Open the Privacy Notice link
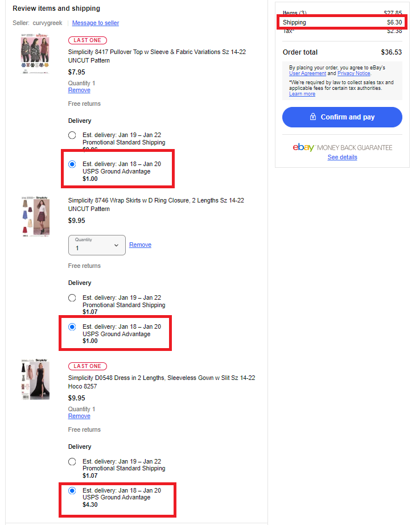 (353, 73)
